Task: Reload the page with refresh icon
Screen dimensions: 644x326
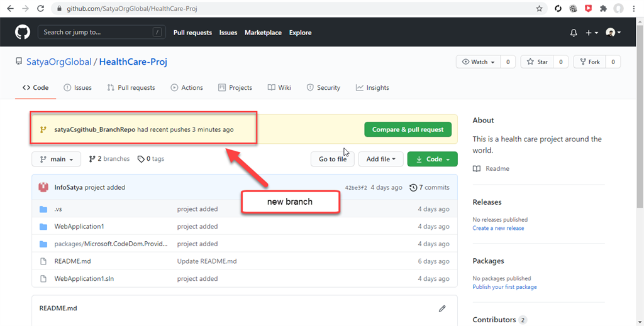Action: click(x=40, y=9)
